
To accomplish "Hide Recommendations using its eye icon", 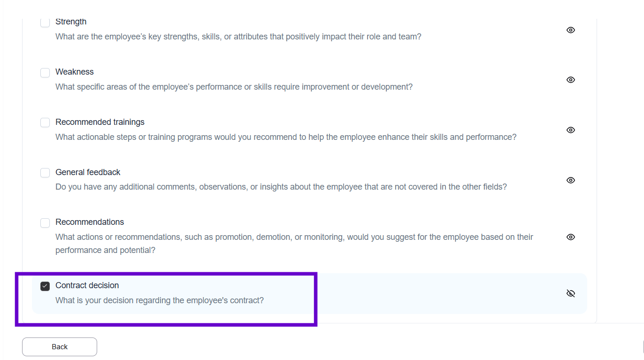I will click(570, 237).
